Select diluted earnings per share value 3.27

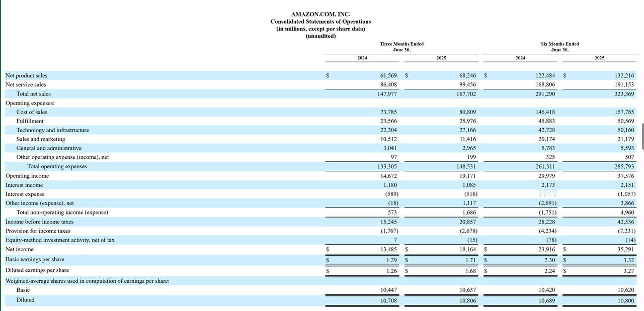click(x=629, y=270)
